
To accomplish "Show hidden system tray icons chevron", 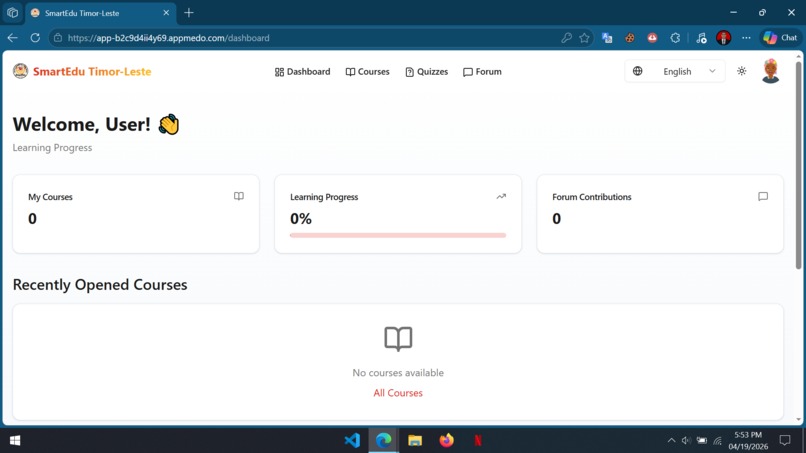I will coord(671,440).
